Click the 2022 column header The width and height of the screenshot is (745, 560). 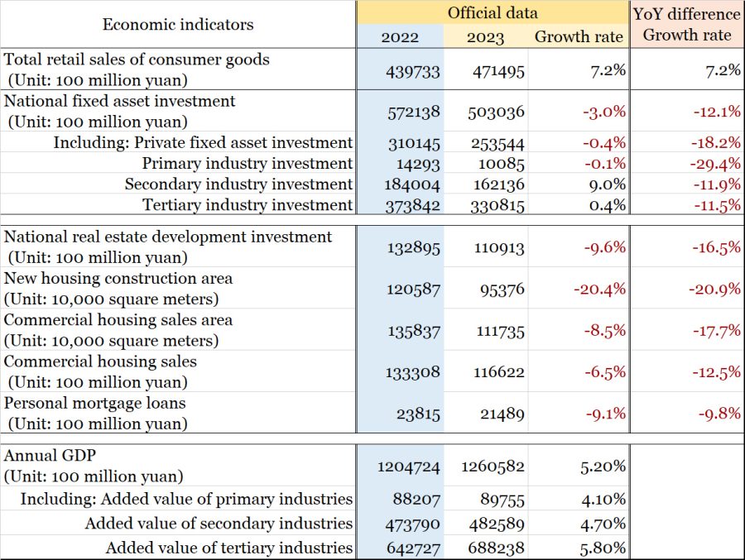click(x=400, y=36)
